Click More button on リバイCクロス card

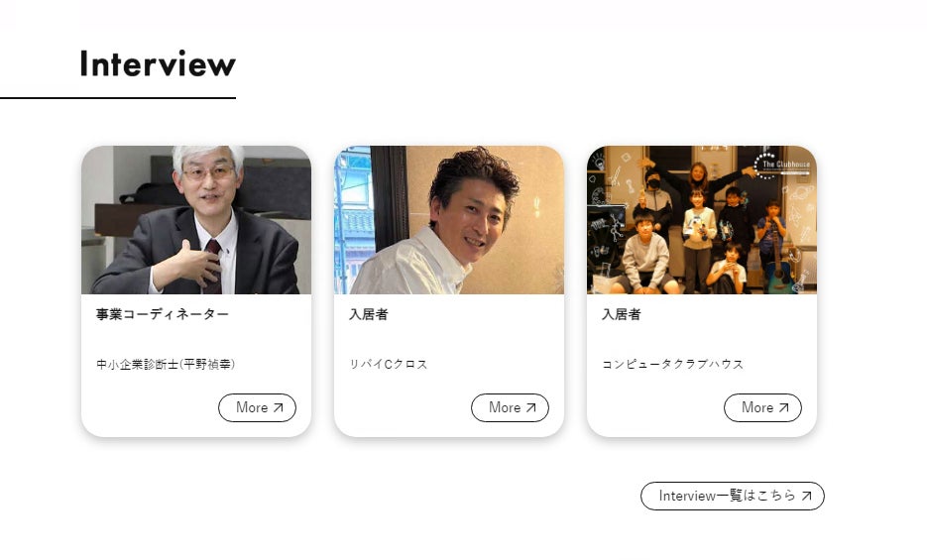(510, 407)
